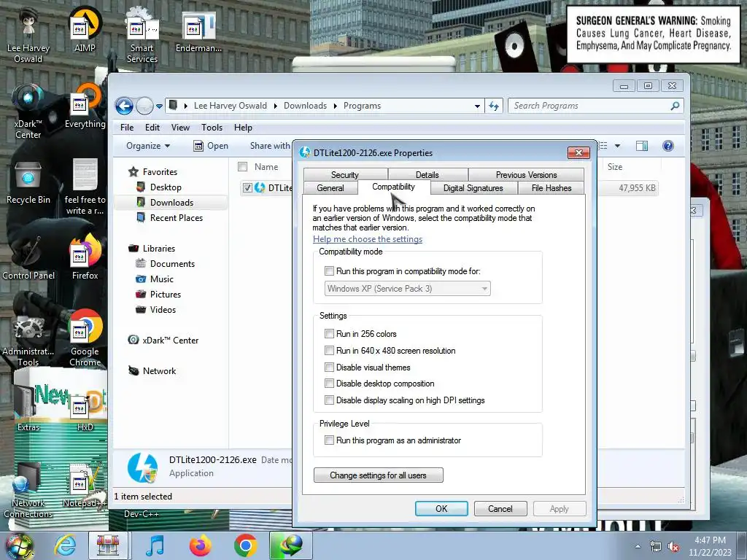
Task: Check 'Run in 256 colors'
Action: [329, 334]
